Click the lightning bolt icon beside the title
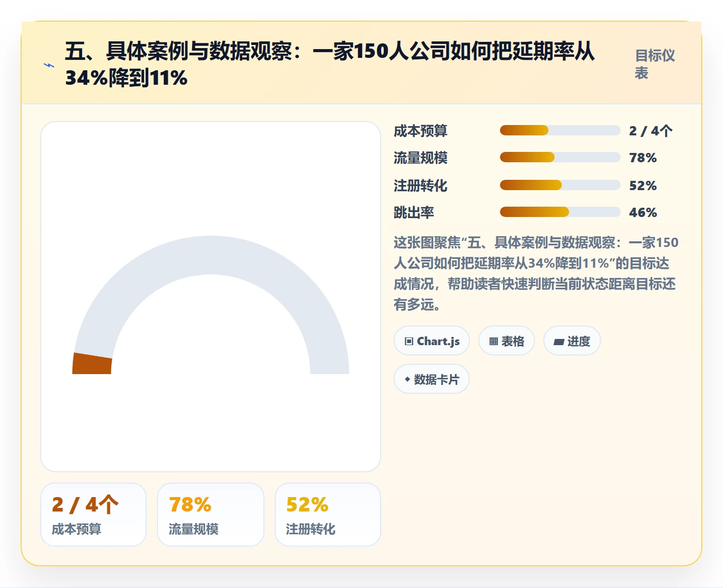 (x=49, y=65)
